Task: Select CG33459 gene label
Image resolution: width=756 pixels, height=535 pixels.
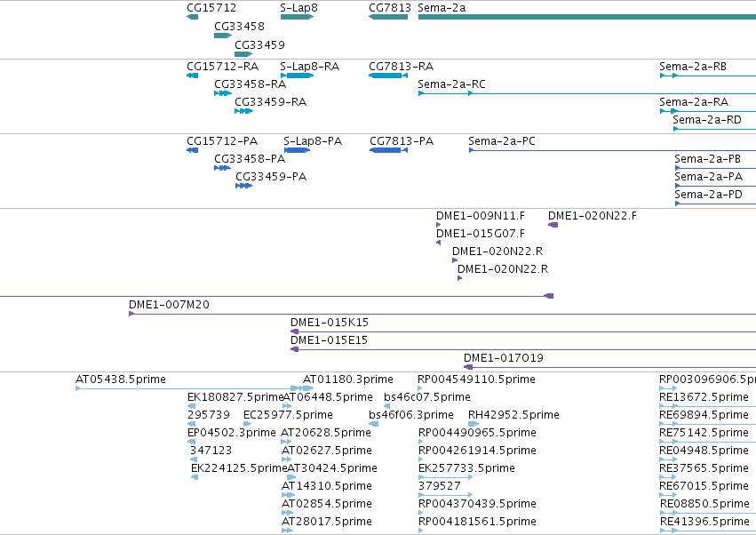Action: coord(259,44)
